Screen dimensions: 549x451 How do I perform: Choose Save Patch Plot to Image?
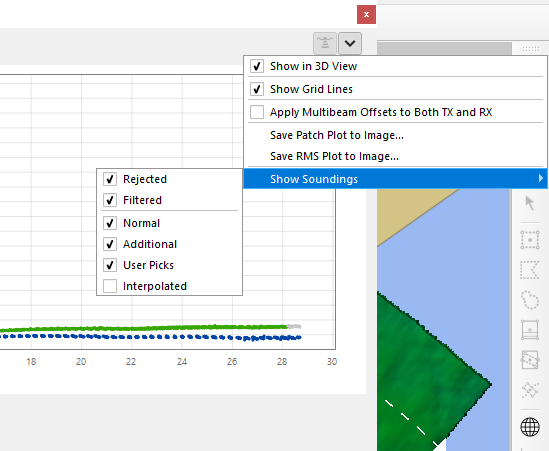(x=336, y=135)
